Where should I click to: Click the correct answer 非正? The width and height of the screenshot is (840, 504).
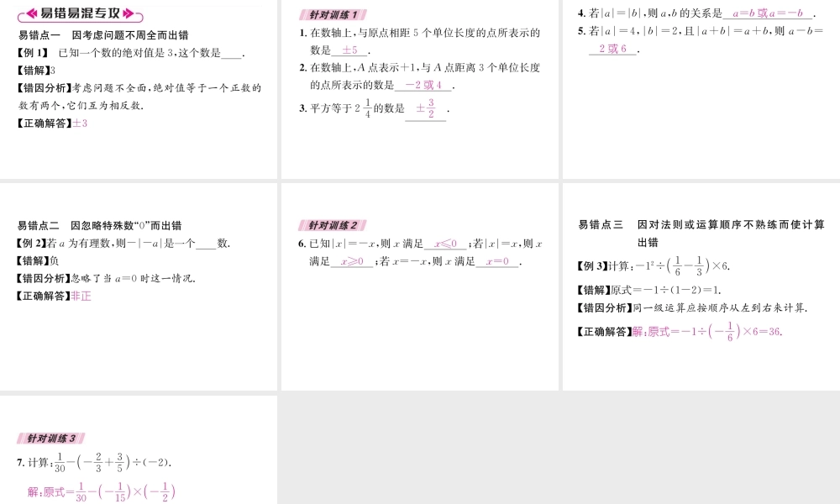(x=81, y=297)
